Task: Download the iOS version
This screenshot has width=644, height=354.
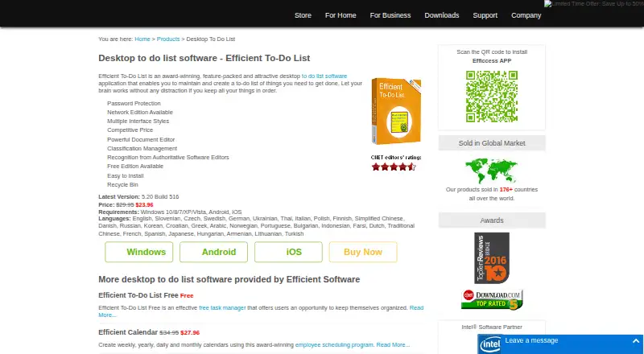Action: [x=288, y=252]
